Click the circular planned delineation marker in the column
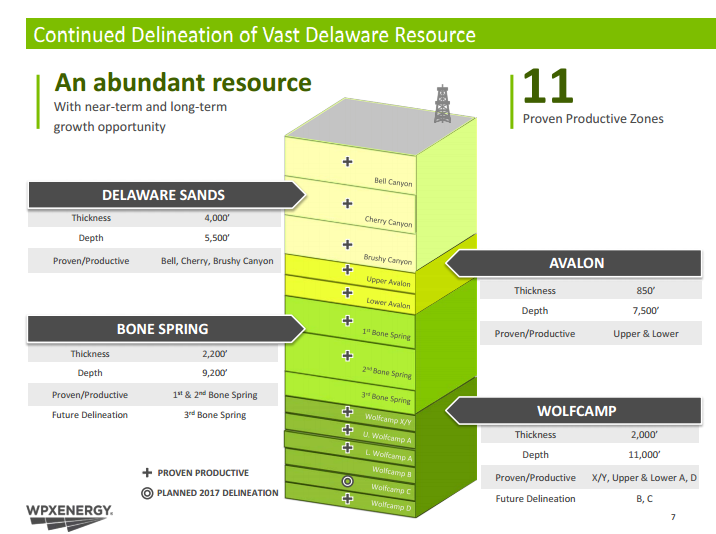 347,481
